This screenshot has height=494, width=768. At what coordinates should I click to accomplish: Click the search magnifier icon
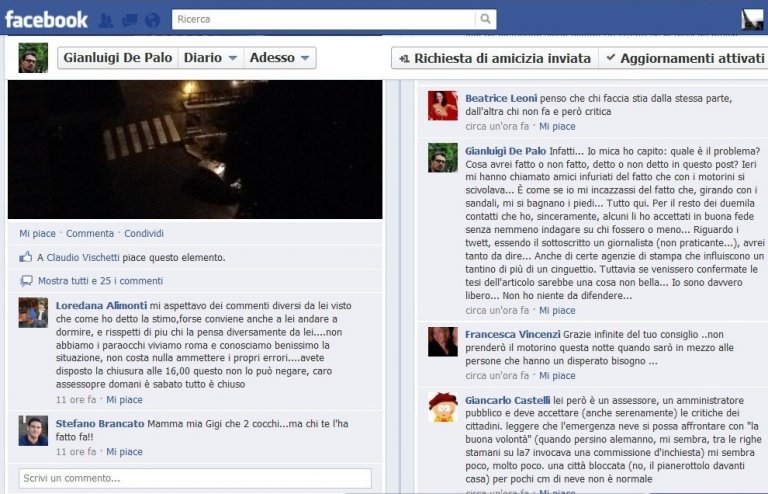(x=485, y=19)
